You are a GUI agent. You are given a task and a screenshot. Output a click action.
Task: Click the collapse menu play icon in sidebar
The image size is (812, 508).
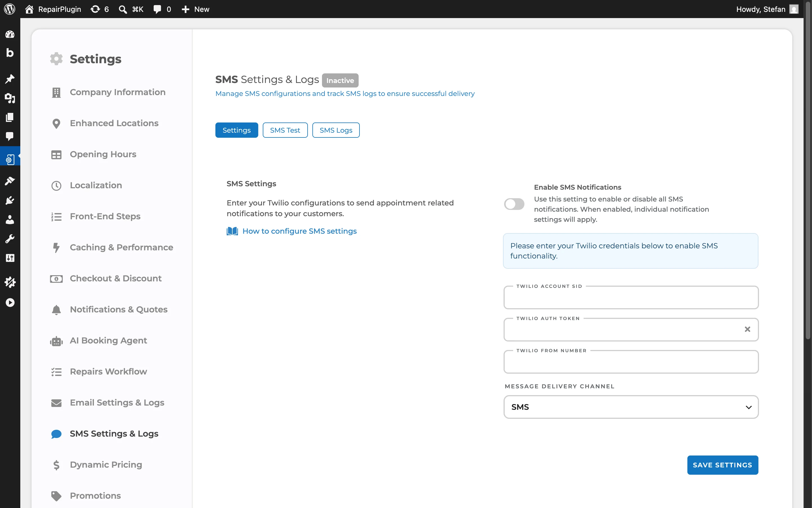coord(10,303)
